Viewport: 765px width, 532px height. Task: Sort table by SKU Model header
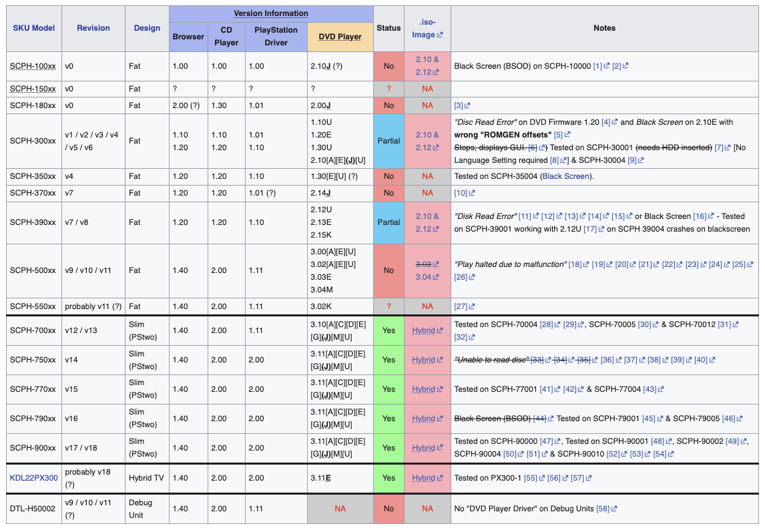33,28
